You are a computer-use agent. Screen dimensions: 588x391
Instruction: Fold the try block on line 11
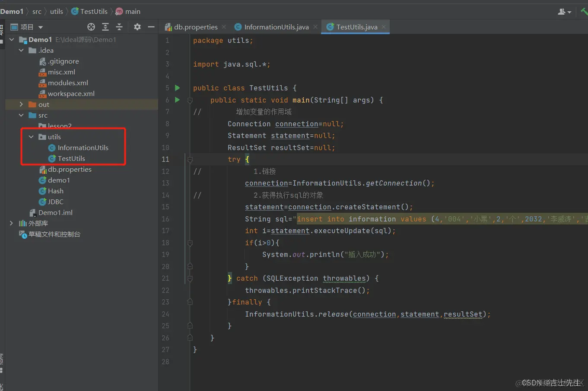190,159
